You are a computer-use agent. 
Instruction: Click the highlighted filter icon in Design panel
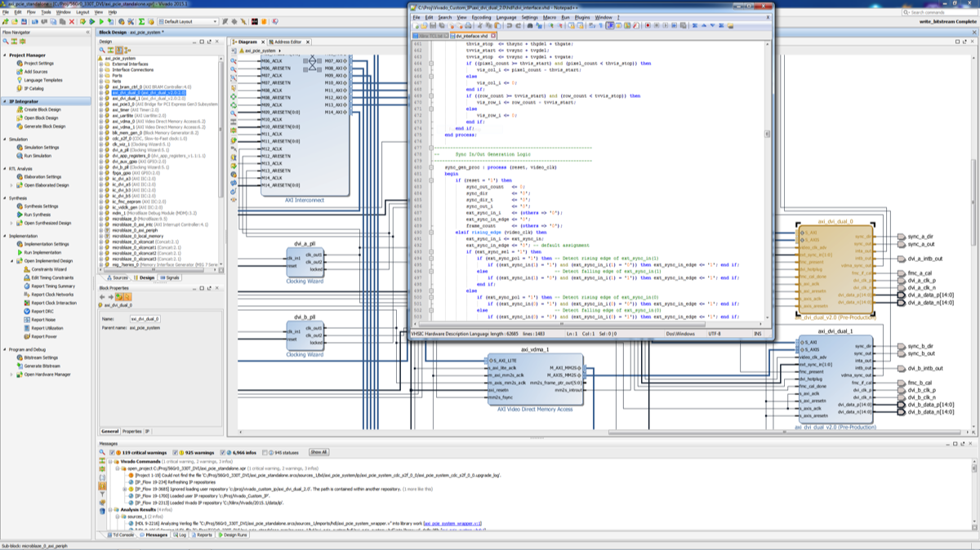click(119, 50)
